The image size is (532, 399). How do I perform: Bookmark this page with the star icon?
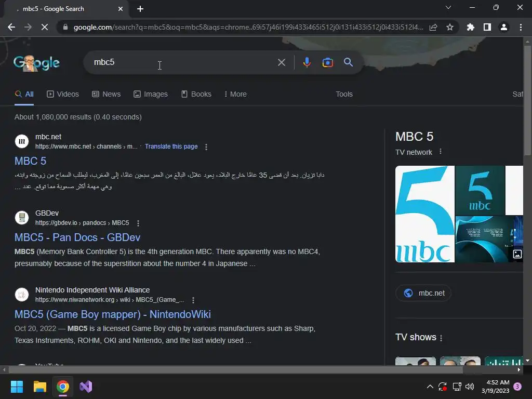(450, 27)
